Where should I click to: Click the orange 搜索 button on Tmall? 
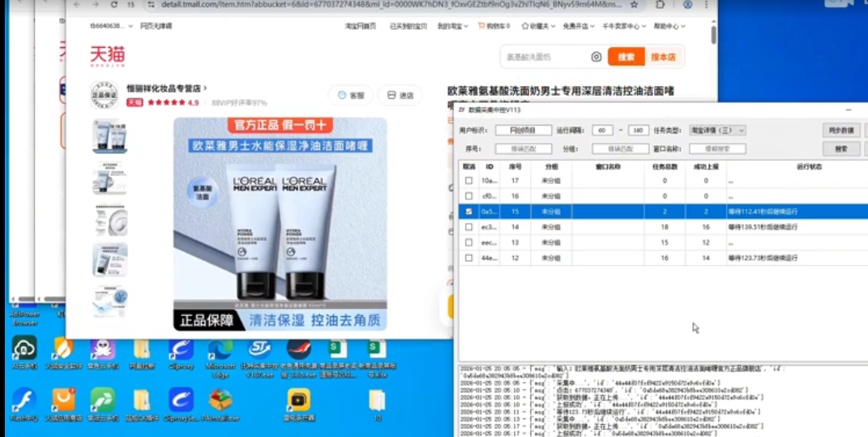pos(626,57)
